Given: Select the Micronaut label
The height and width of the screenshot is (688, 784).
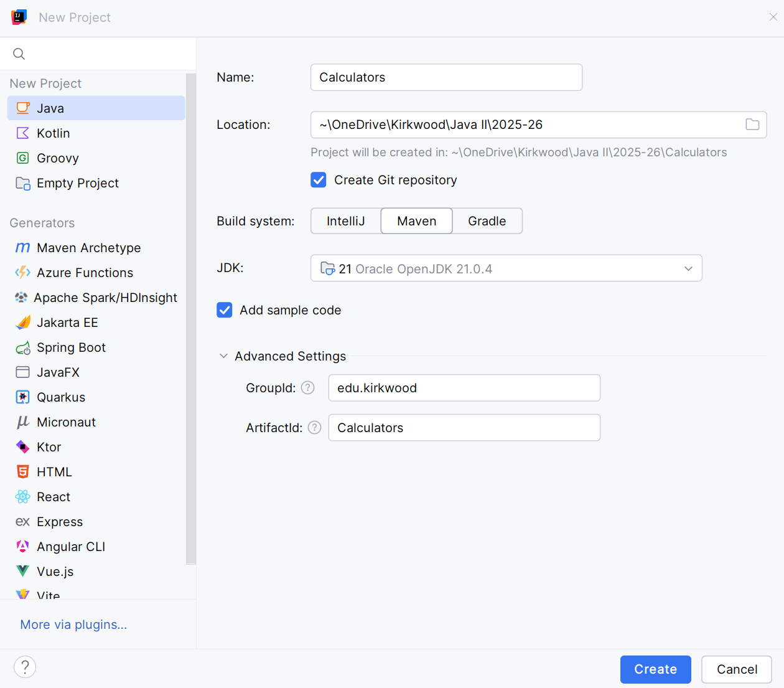Looking at the screenshot, I should pyautogui.click(x=66, y=422).
